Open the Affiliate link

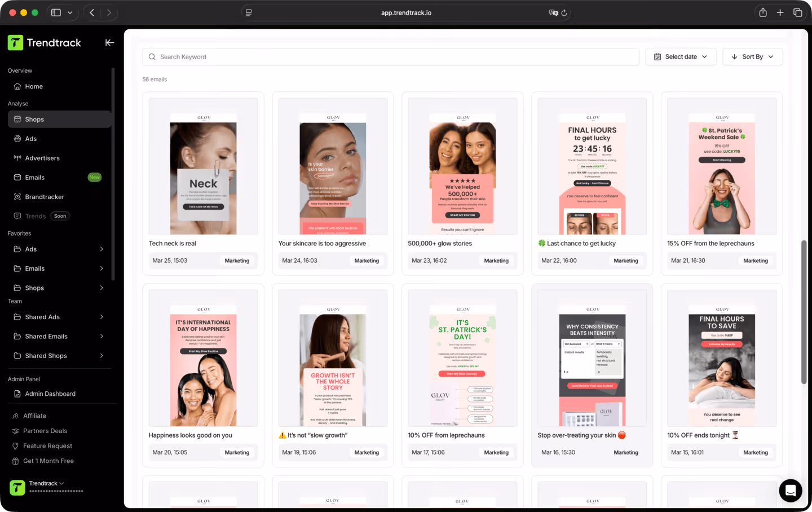tap(34, 416)
